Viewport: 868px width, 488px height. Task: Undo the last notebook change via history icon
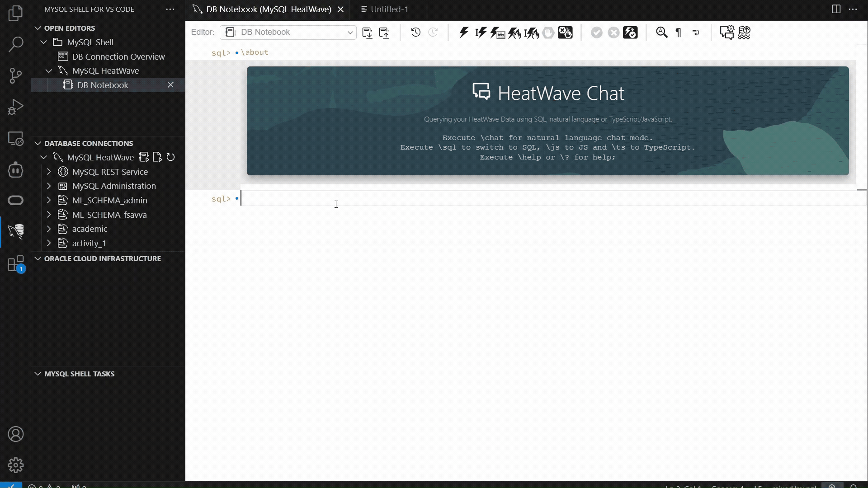tap(415, 33)
